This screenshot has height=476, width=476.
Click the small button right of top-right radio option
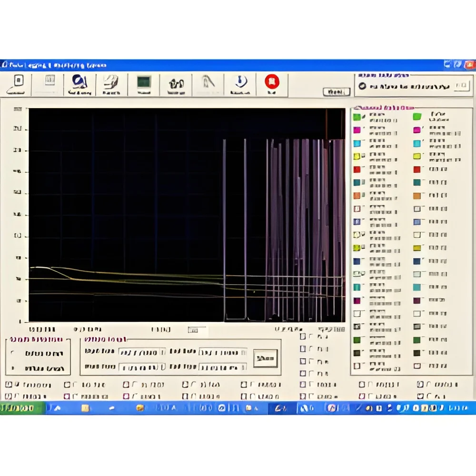[461, 86]
